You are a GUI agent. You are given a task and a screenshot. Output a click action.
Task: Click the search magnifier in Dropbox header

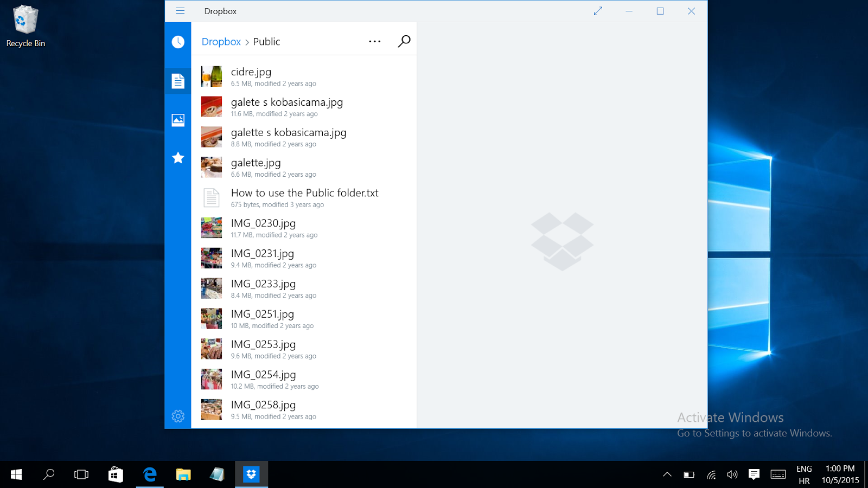(x=404, y=41)
